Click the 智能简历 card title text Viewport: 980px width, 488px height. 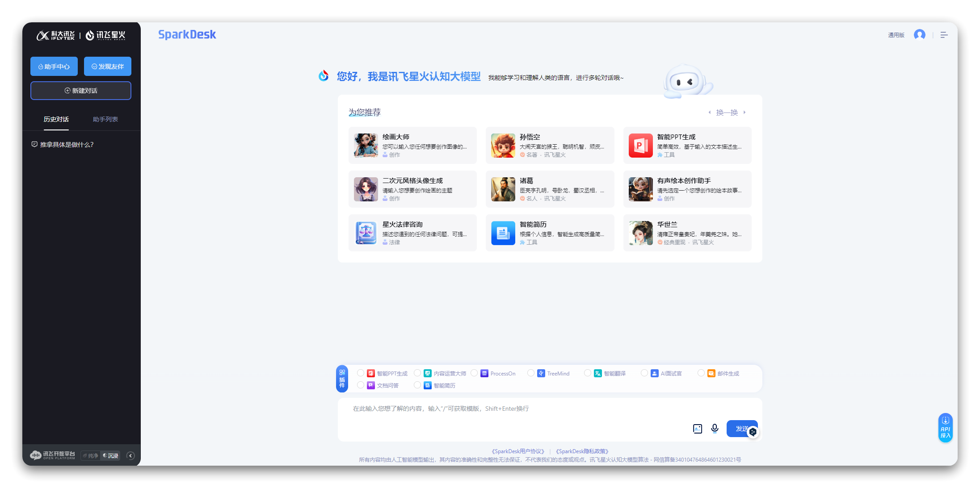tap(533, 225)
